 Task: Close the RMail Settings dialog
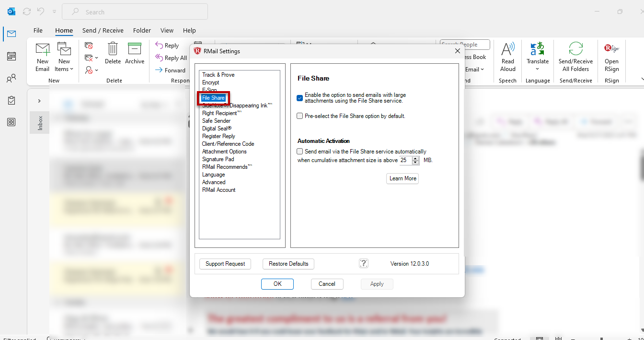pos(457,51)
